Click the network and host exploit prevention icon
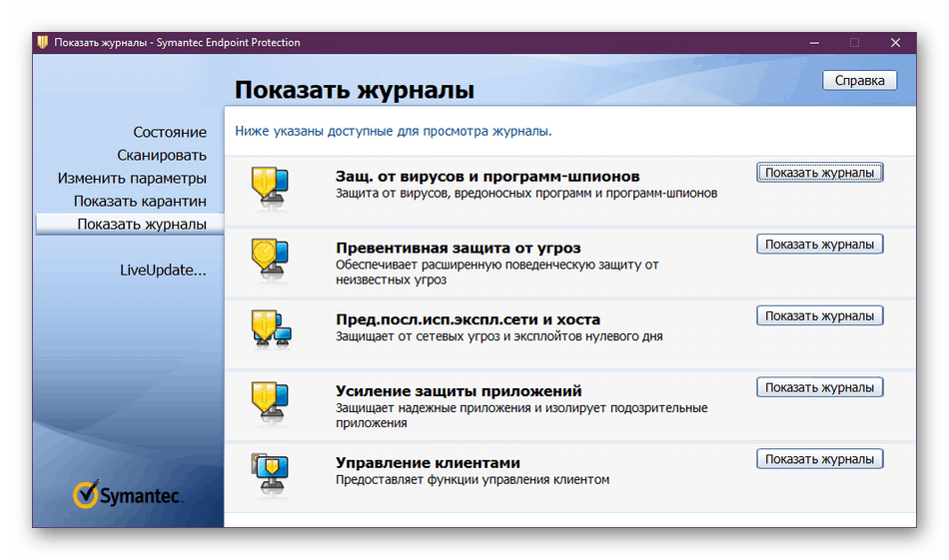 click(x=271, y=330)
